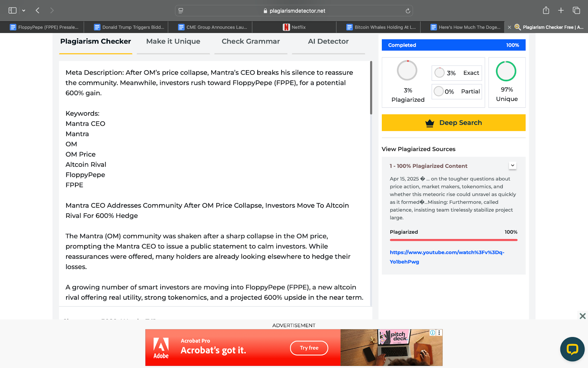The height and width of the screenshot is (368, 588).
Task: Switch to the Here's How Much The Doge tab
Action: click(462, 27)
